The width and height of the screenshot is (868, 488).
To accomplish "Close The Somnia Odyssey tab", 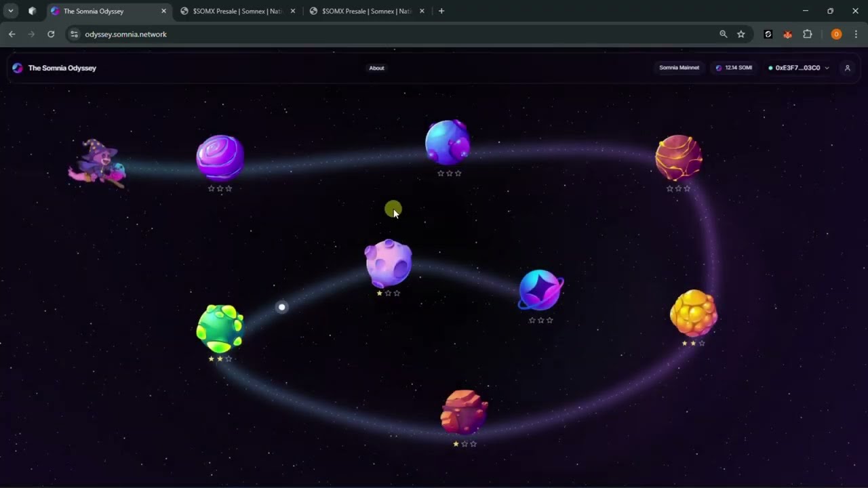I will click(x=163, y=11).
